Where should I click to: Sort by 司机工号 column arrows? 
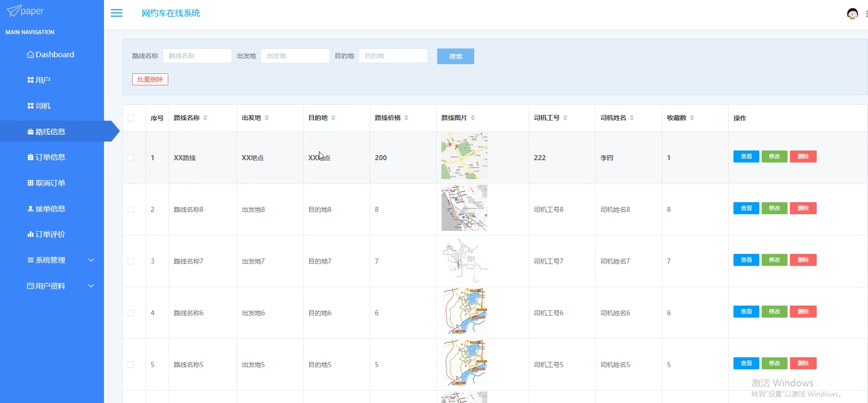(x=565, y=118)
